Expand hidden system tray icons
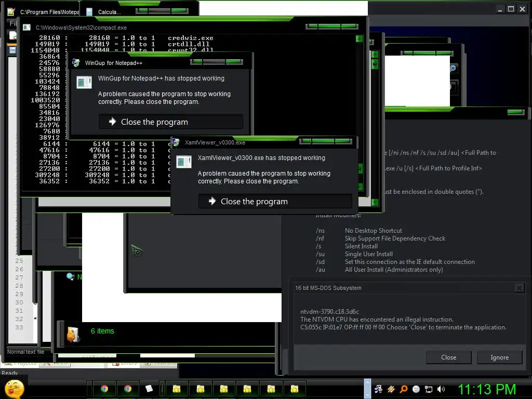The height and width of the screenshot is (399, 532). point(367,389)
